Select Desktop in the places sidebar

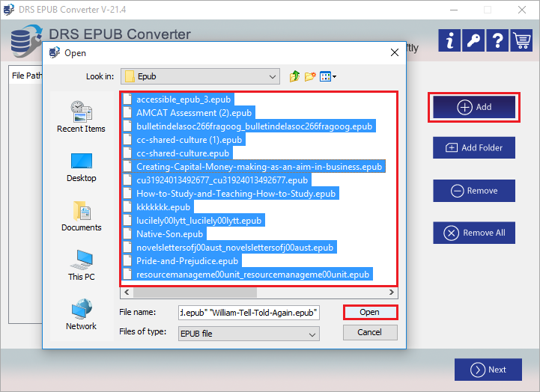82,168
